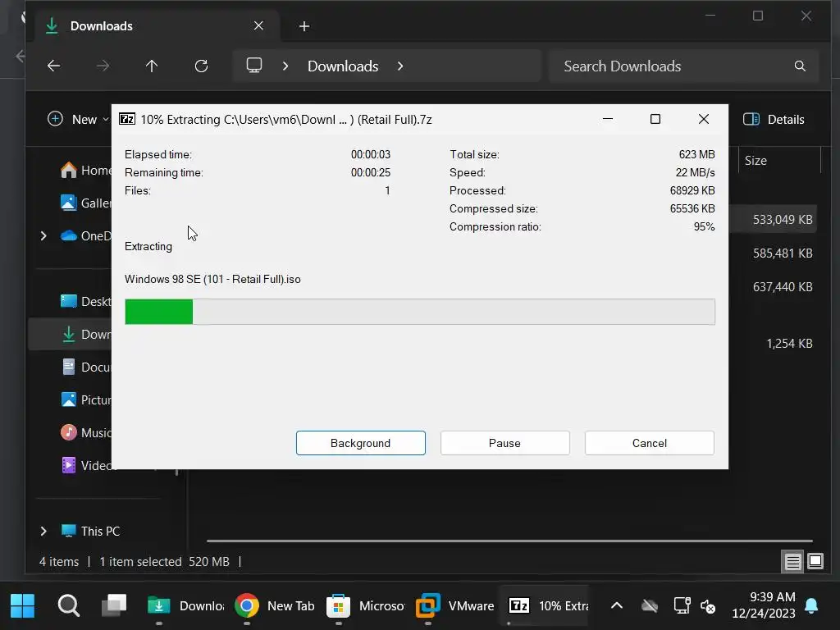The height and width of the screenshot is (630, 840).
Task: Open taskbar Search
Action: click(69, 605)
